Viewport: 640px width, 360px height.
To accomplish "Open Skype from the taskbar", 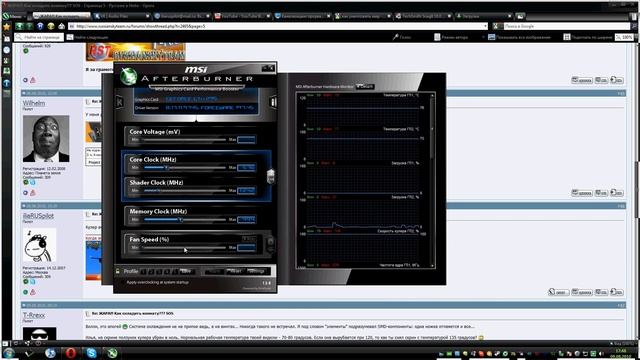I will [x=91, y=353].
